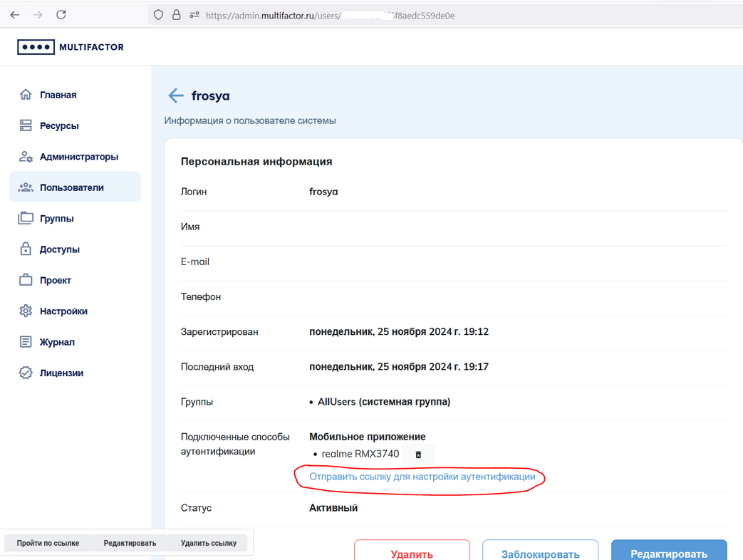Image resolution: width=743 pixels, height=560 pixels.
Task: Click the Администраторы icon in sidebar
Action: 26,157
